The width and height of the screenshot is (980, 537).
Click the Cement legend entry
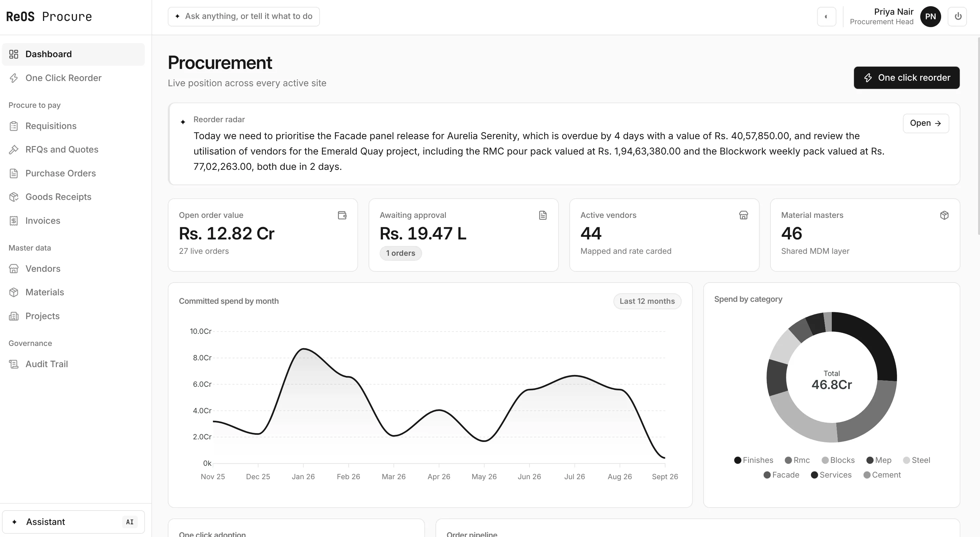coord(882,475)
